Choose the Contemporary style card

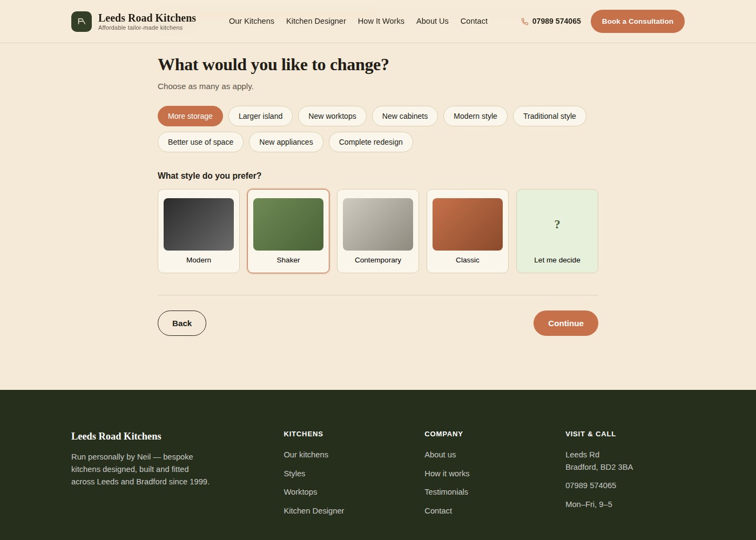click(378, 231)
